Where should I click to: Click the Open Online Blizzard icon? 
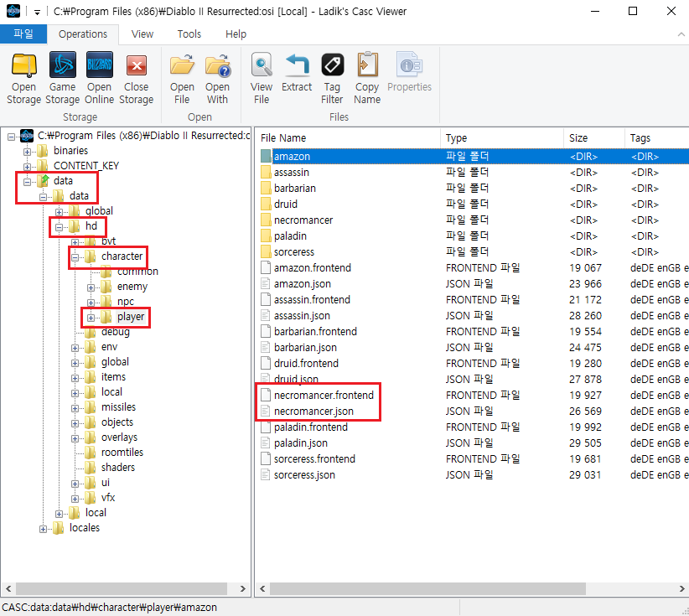coord(99,65)
